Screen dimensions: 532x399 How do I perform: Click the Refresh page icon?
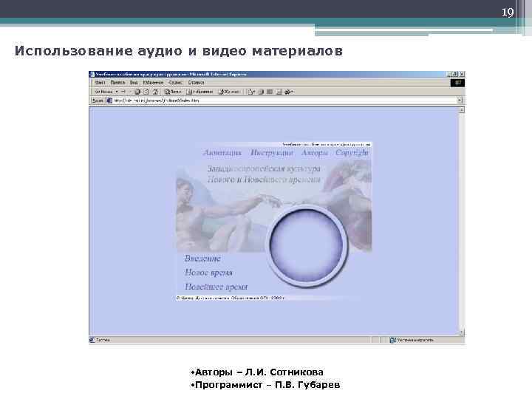pos(146,92)
